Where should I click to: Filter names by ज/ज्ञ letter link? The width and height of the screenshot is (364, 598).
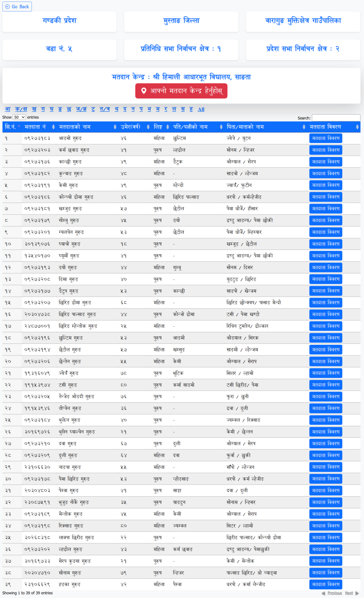[81, 109]
